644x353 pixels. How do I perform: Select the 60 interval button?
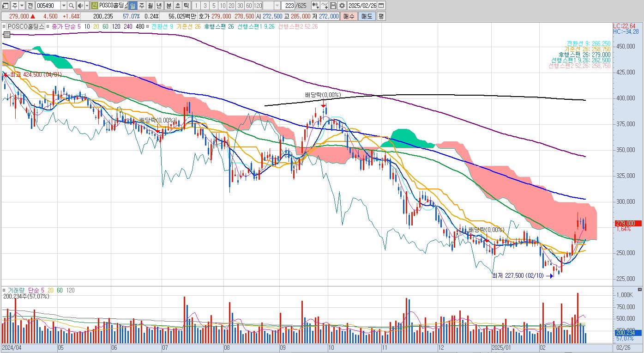click(x=249, y=6)
